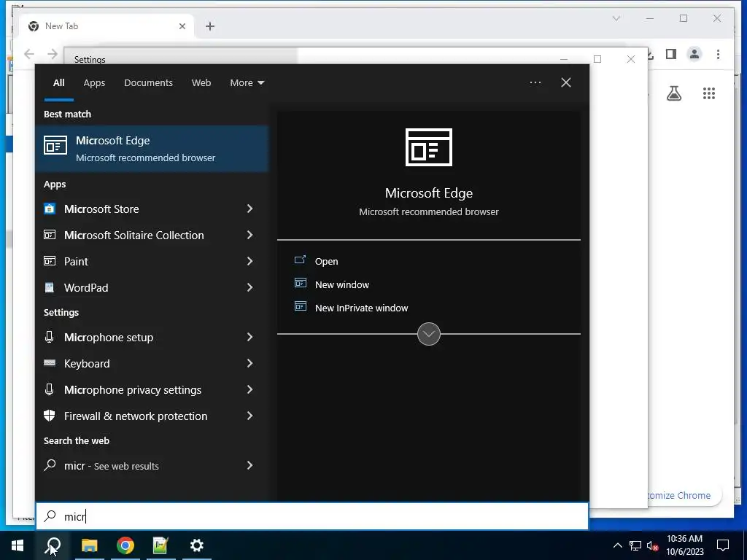The height and width of the screenshot is (560, 747).
Task: Expand Paint result arrow
Action: coord(249,261)
